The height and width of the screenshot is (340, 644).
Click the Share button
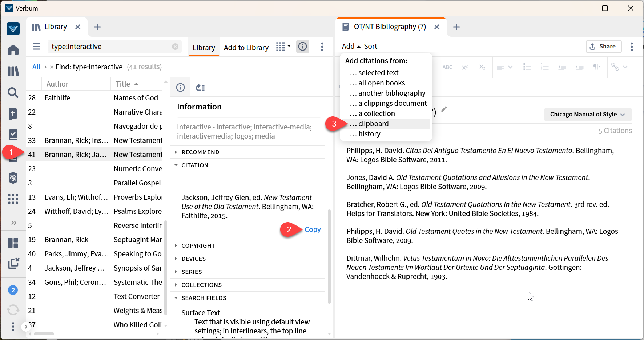[604, 46]
